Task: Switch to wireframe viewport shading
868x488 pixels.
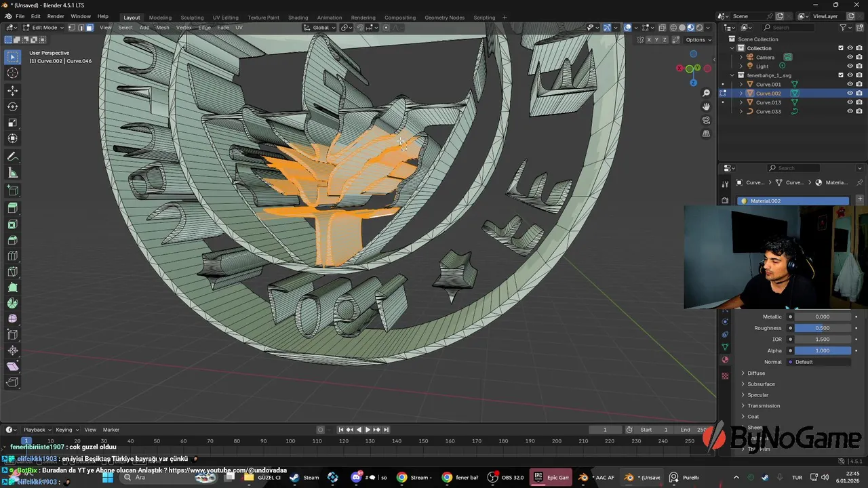Action: [673, 28]
